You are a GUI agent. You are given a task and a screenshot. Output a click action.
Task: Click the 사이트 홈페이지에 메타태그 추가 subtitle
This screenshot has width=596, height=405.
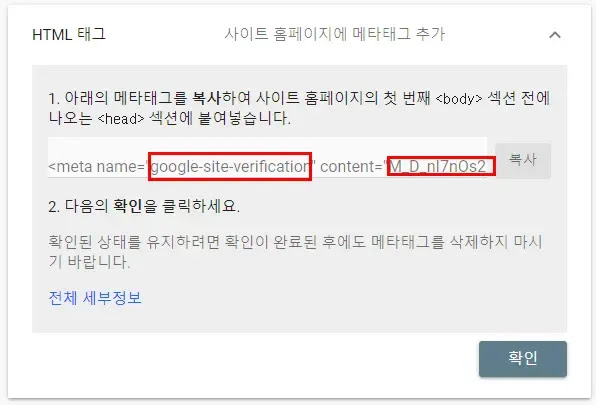tap(334, 34)
